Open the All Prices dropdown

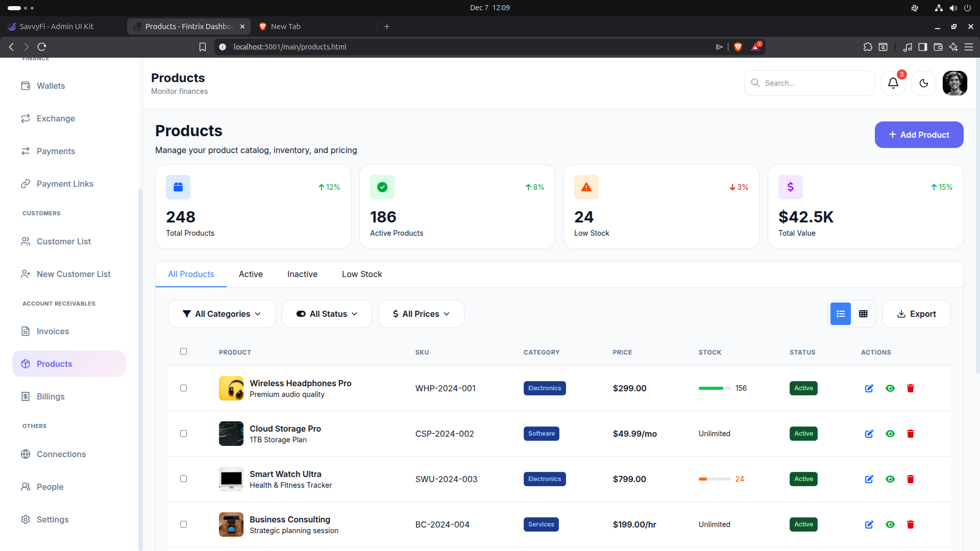pyautogui.click(x=421, y=314)
